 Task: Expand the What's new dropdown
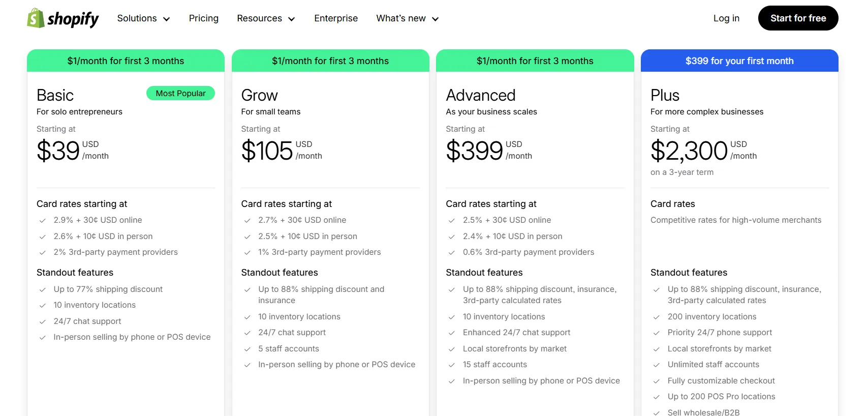[406, 18]
